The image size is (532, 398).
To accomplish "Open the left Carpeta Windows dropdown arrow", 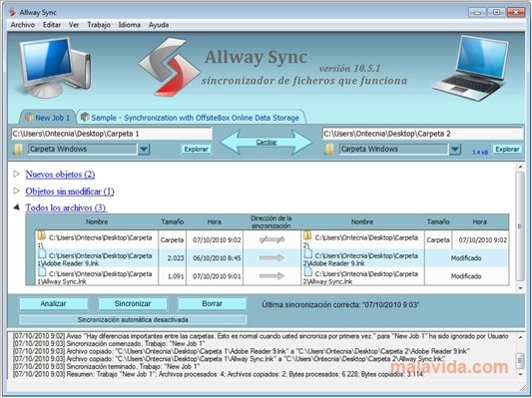I will click(x=144, y=149).
